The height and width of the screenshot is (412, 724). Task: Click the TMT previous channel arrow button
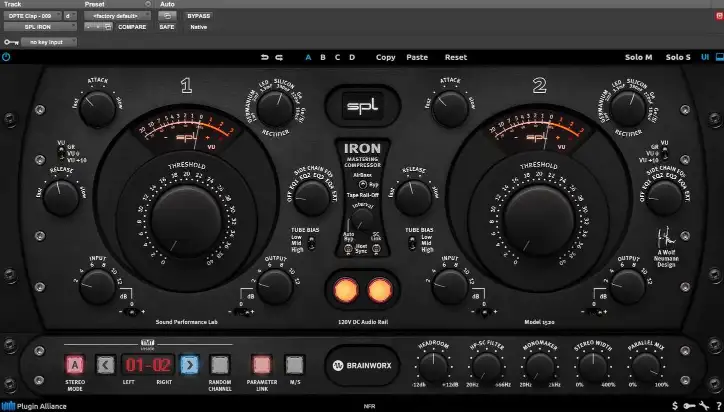pos(106,365)
